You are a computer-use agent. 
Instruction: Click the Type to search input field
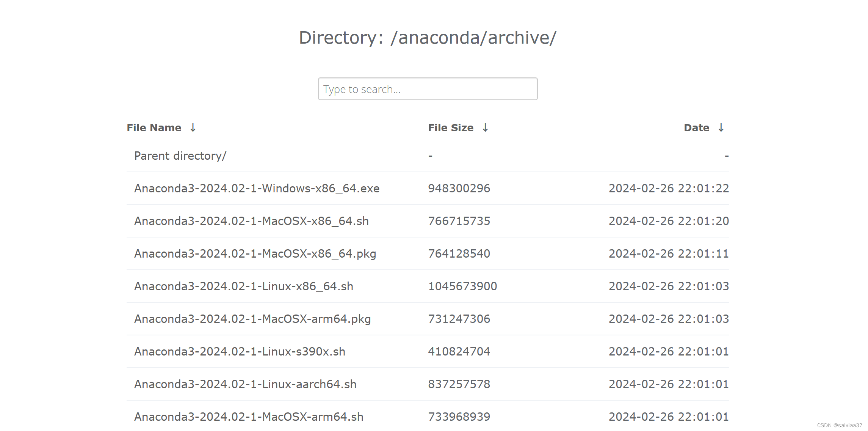coord(428,89)
